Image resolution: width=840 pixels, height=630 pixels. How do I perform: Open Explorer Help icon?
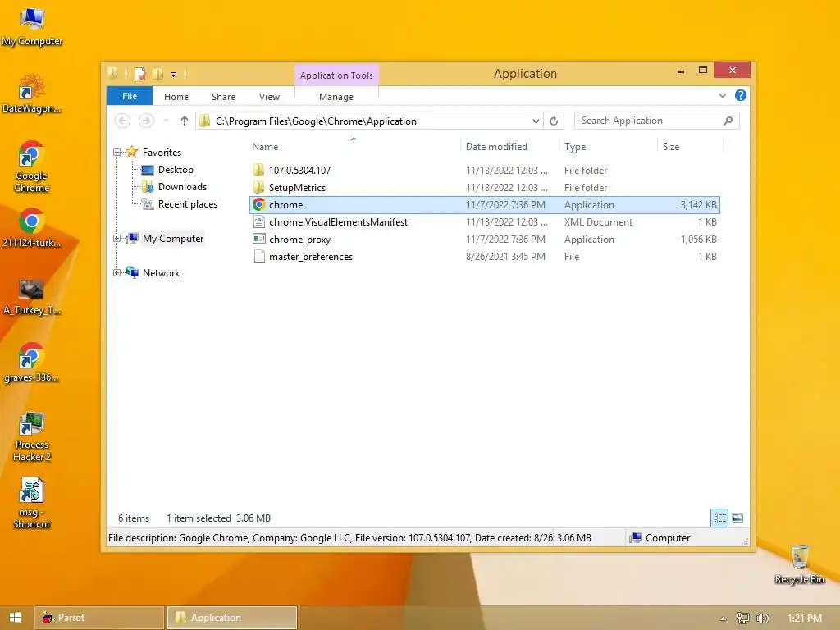[x=741, y=95]
